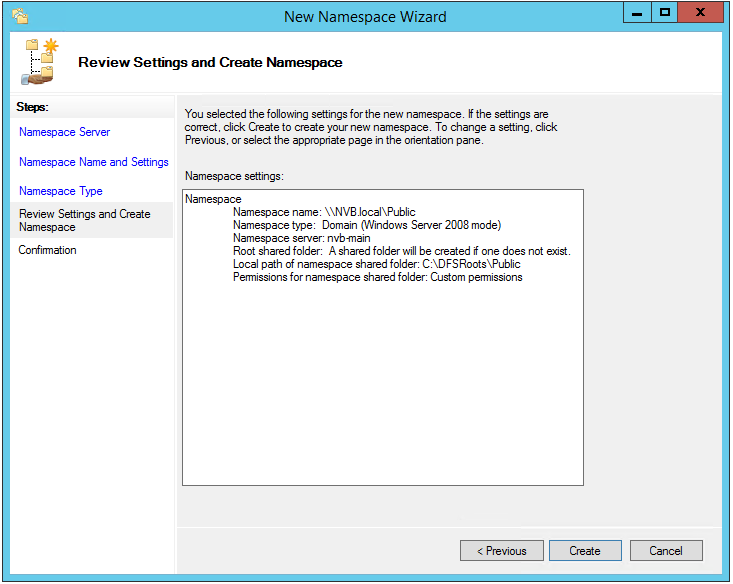
Task: Open the Namespace Server step
Action: point(65,132)
